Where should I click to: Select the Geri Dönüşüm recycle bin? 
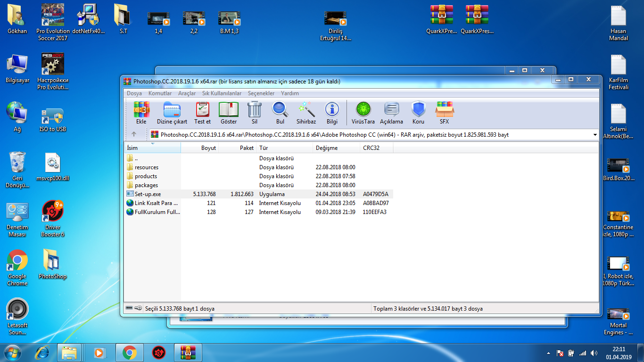point(17,170)
